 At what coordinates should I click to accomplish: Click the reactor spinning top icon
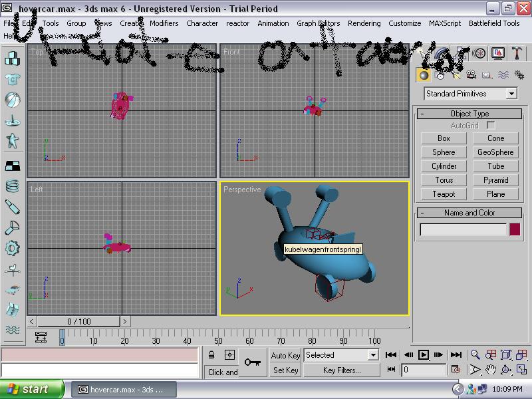point(12,120)
